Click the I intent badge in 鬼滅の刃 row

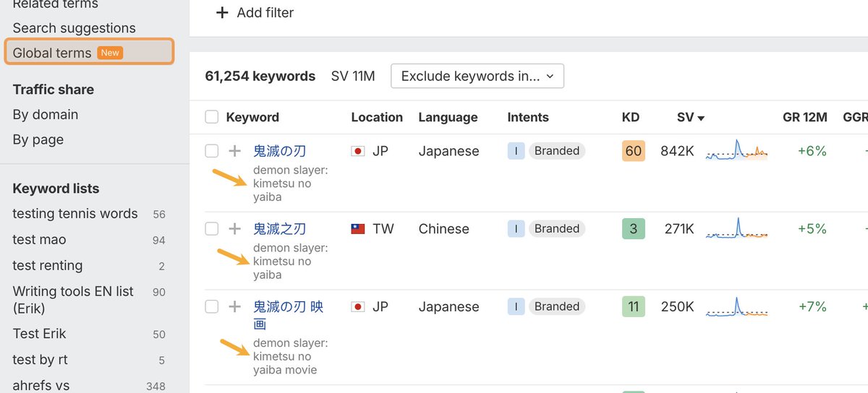coord(516,151)
